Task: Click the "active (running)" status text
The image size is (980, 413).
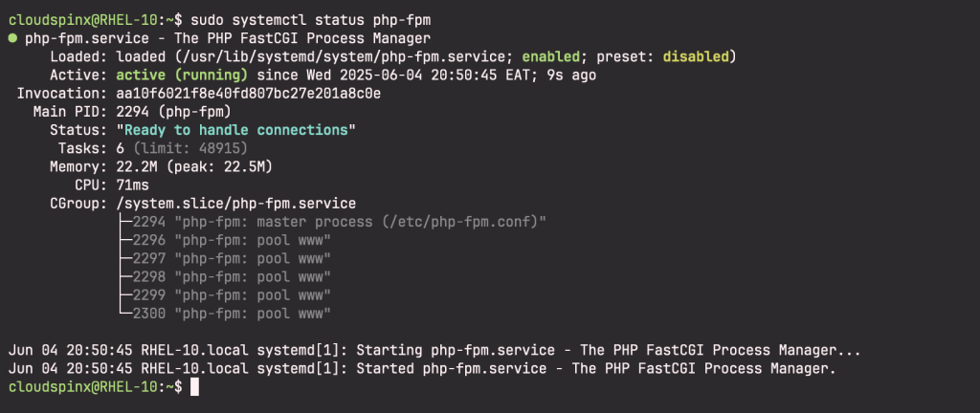Action: click(x=182, y=76)
